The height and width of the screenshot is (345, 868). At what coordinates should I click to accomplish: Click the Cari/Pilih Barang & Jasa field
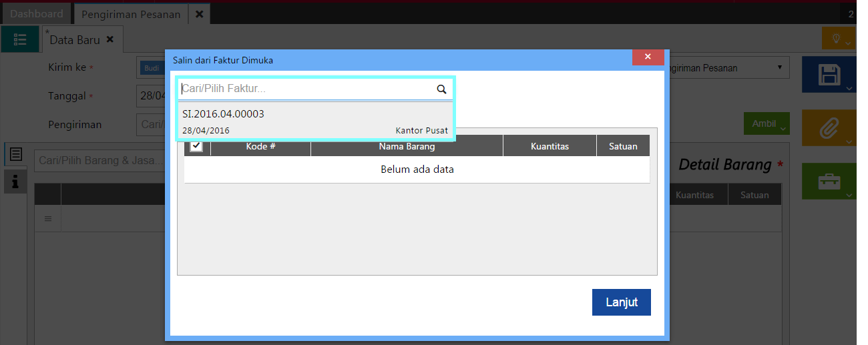100,161
